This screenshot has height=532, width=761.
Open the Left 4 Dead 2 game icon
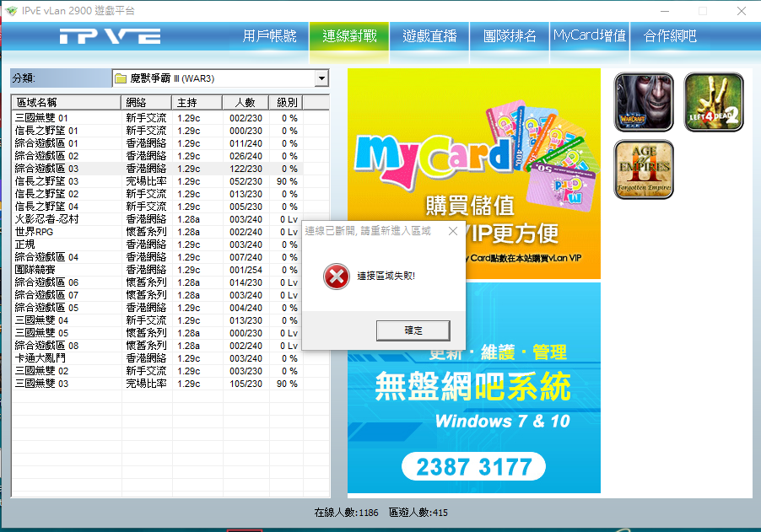[714, 102]
